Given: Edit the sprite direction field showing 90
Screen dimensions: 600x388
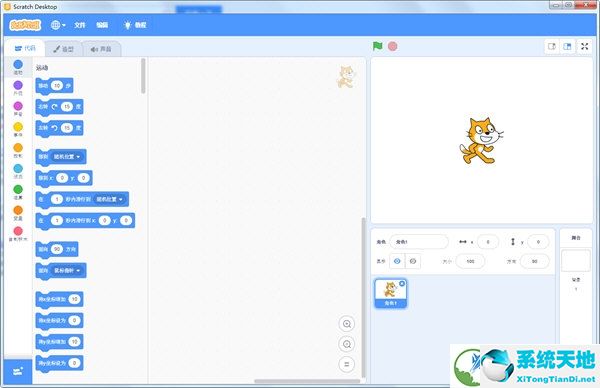Looking at the screenshot, I should click(535, 261).
